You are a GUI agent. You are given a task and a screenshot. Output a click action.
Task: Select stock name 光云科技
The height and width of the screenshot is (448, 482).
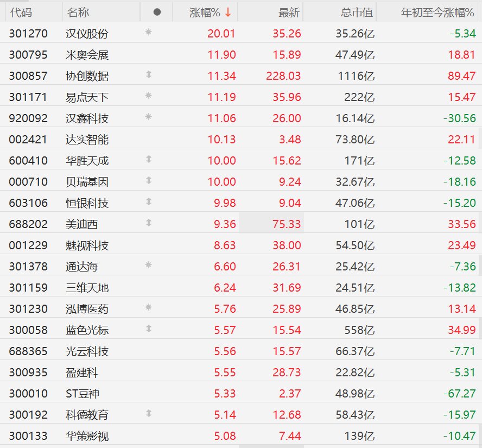87,351
